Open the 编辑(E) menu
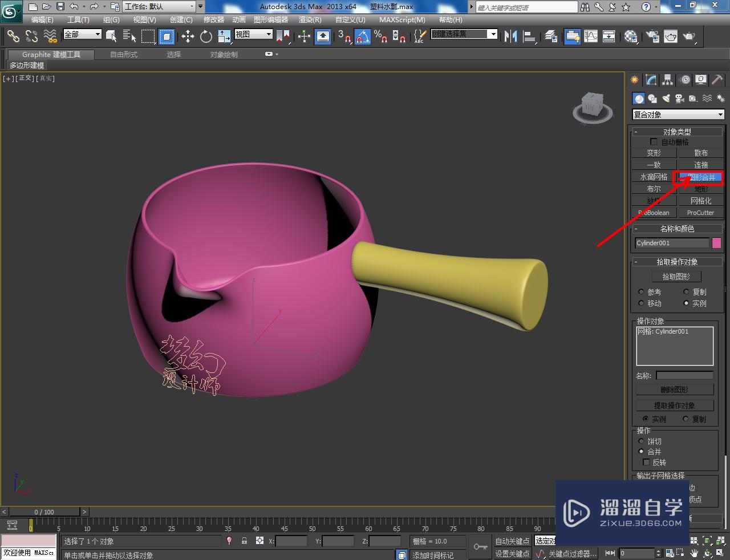The width and height of the screenshot is (730, 560). (x=42, y=19)
